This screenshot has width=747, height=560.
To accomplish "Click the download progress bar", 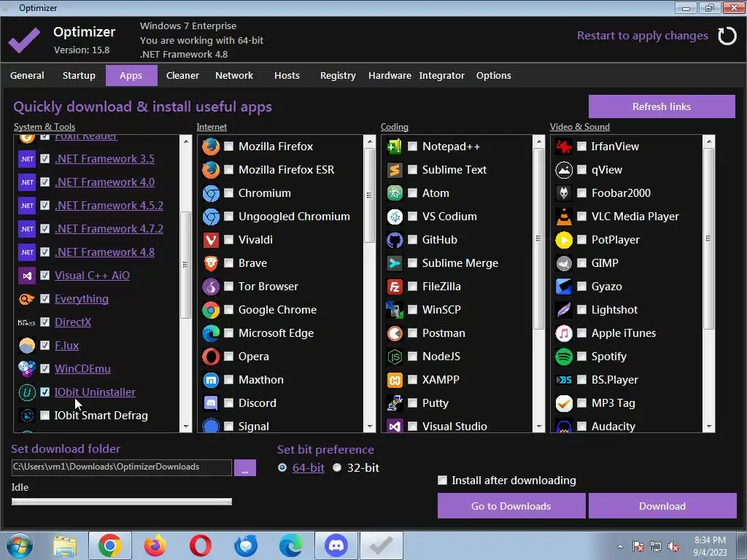I will click(122, 502).
